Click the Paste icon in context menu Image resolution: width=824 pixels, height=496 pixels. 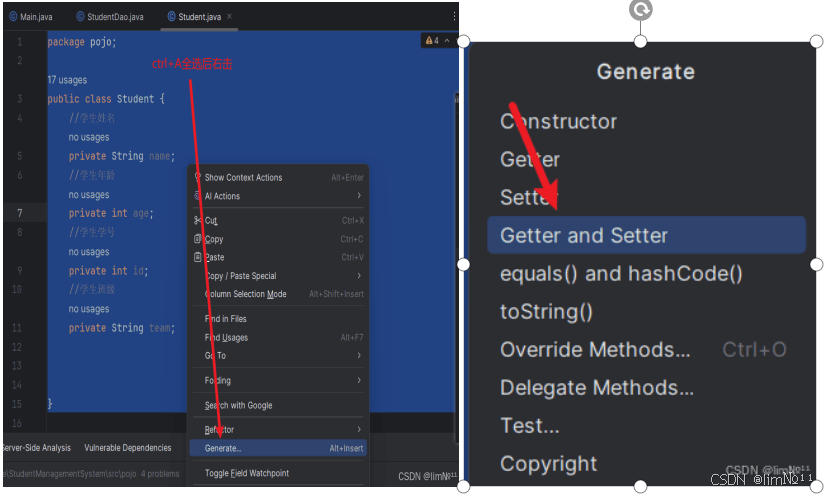click(x=197, y=258)
